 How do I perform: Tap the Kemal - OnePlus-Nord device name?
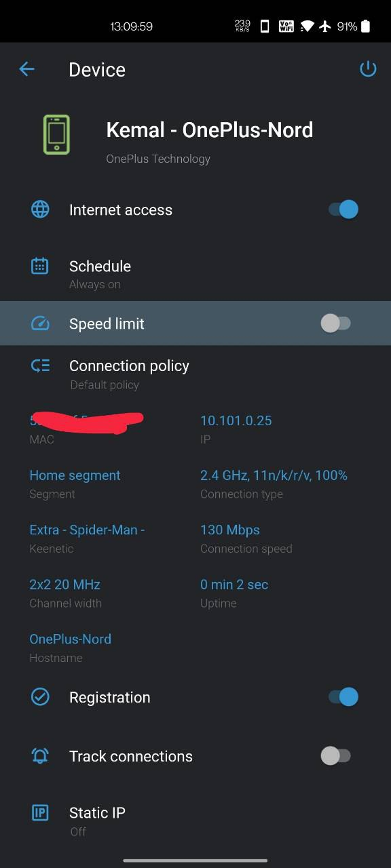pyautogui.click(x=210, y=130)
